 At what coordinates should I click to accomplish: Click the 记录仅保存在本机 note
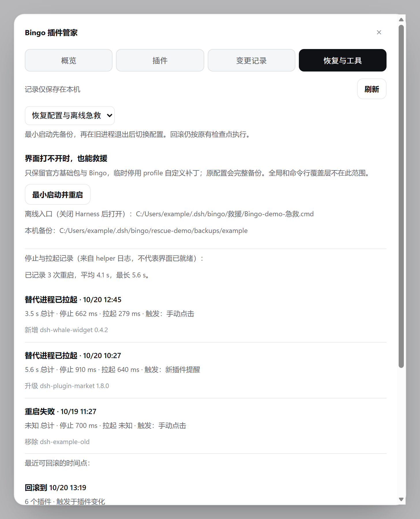click(52, 89)
